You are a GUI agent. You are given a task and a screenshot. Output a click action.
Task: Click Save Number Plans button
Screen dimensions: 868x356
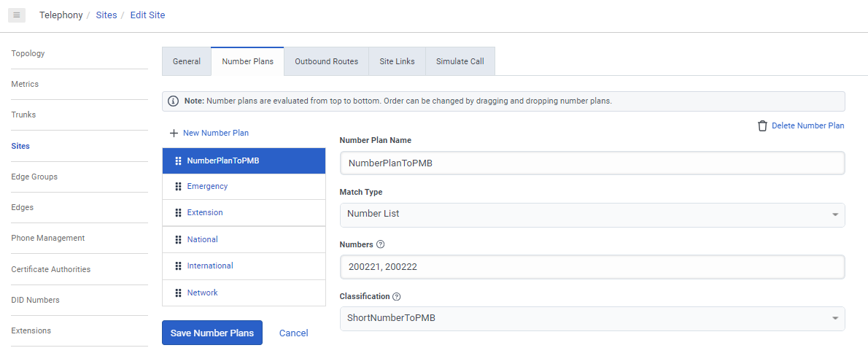point(212,333)
